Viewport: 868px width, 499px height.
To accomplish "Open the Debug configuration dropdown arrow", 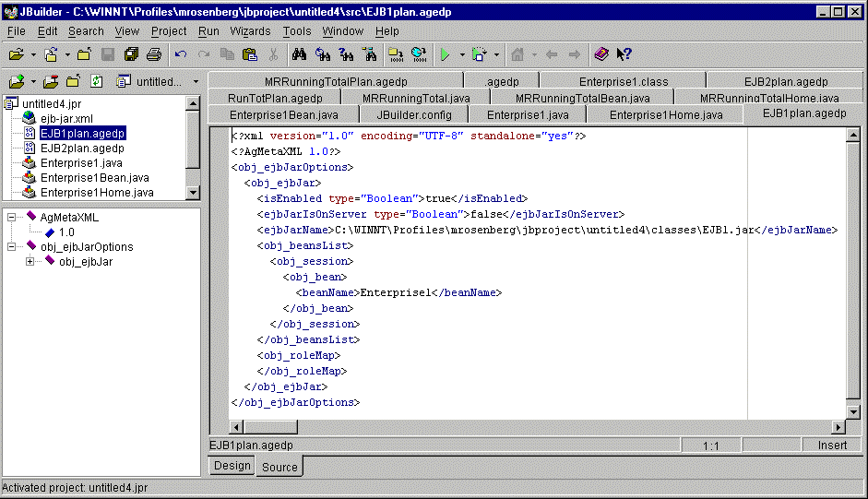I will click(x=496, y=54).
